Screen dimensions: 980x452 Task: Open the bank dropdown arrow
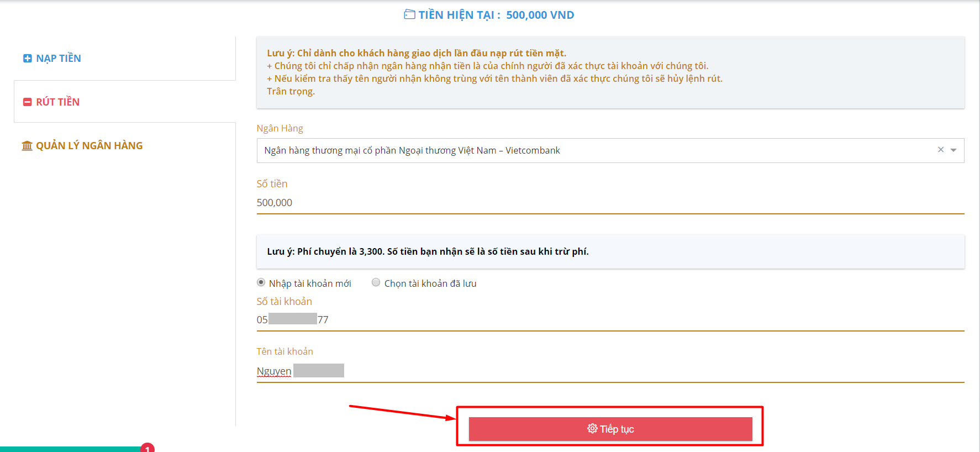pyautogui.click(x=953, y=150)
